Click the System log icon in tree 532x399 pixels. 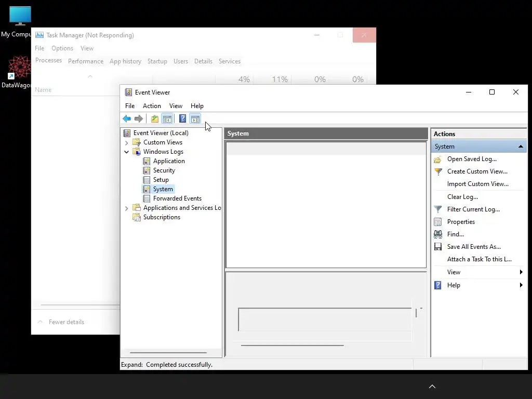[147, 189]
